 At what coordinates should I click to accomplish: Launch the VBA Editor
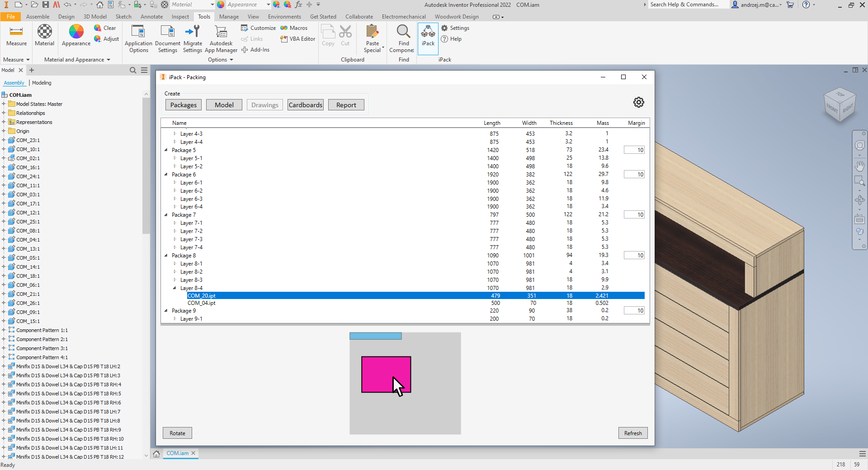click(x=297, y=39)
